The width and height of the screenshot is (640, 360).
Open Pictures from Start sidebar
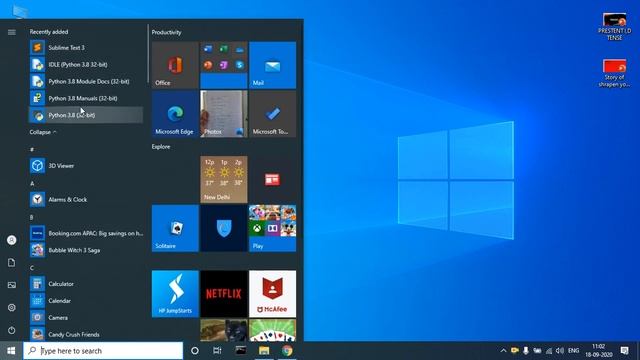12,285
